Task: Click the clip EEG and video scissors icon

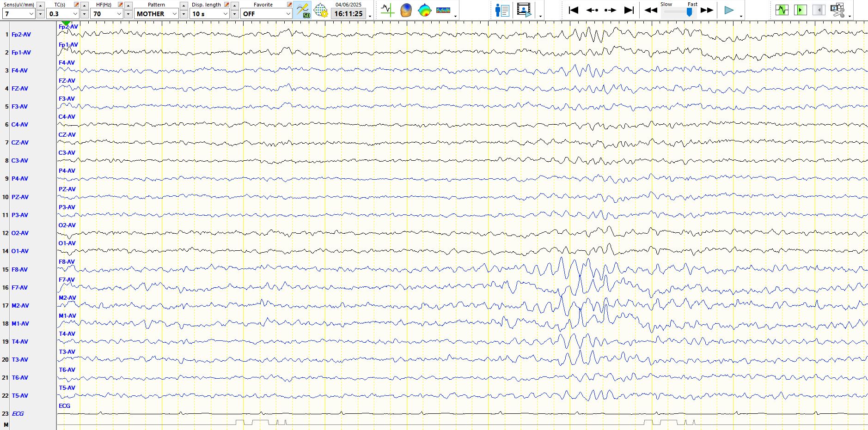Action: (x=837, y=10)
